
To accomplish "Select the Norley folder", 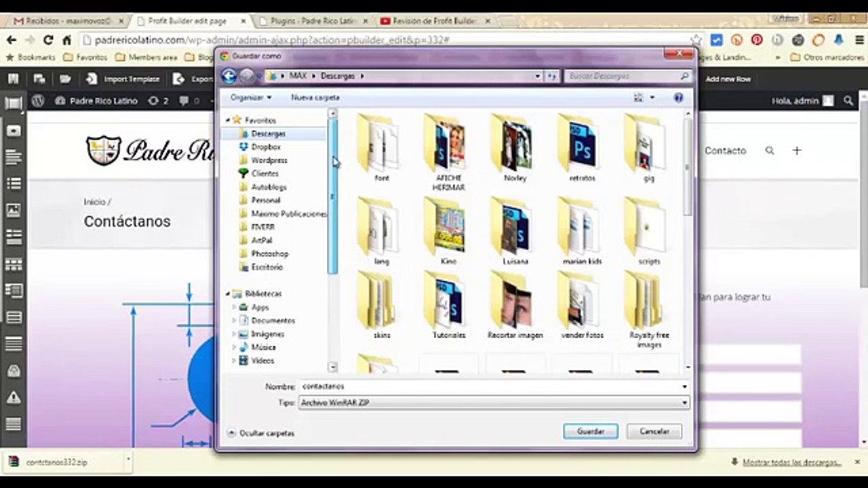I will coord(515,148).
